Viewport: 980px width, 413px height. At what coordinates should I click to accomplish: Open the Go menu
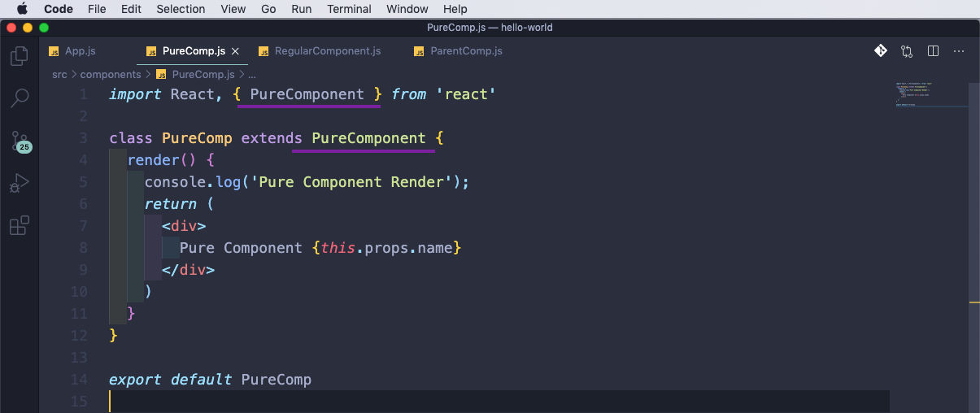[x=268, y=9]
